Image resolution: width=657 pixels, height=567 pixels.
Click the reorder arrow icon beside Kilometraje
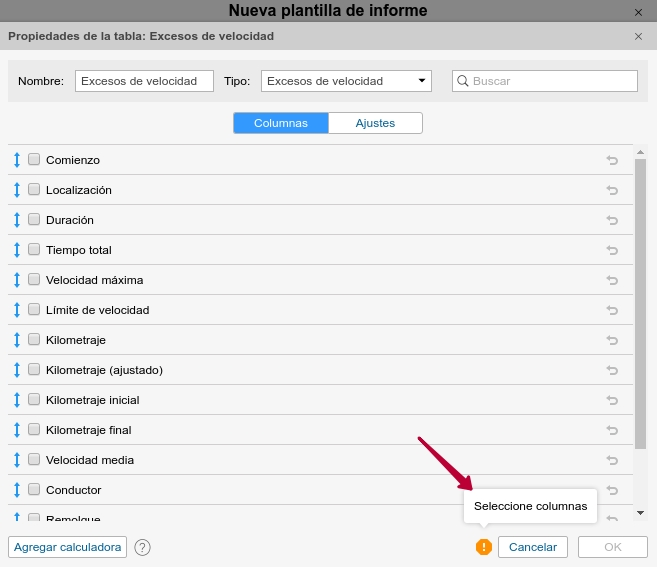pyautogui.click(x=16, y=340)
